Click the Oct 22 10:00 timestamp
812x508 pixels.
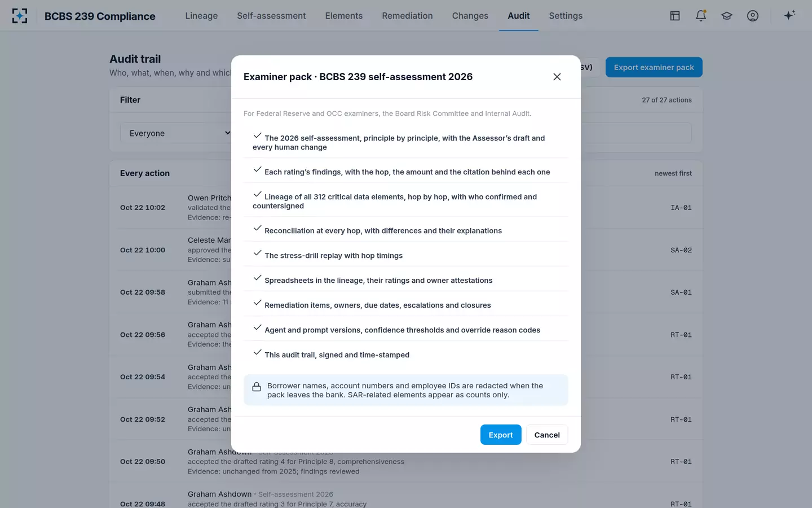pyautogui.click(x=143, y=250)
